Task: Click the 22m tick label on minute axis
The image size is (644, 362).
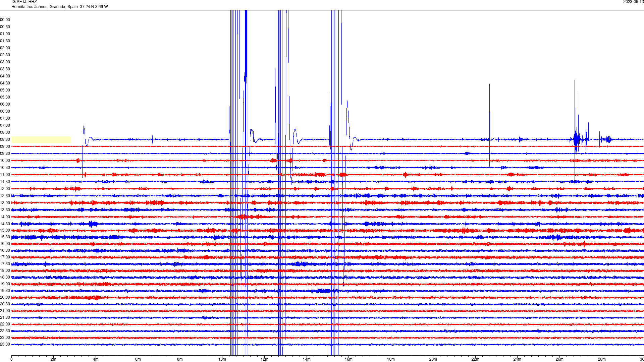Action: tap(475, 359)
